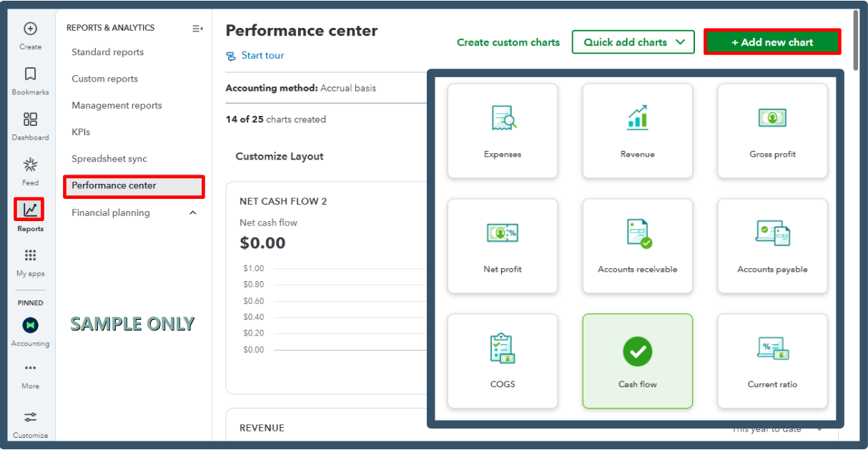Go to Dashboard via sidebar icon

coord(30,119)
